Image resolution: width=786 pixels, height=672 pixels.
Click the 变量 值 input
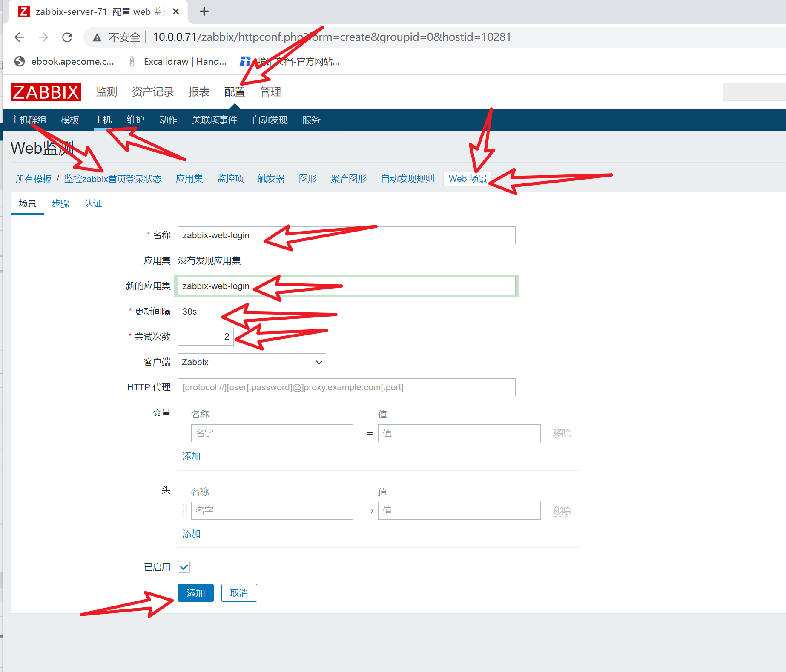(x=459, y=433)
